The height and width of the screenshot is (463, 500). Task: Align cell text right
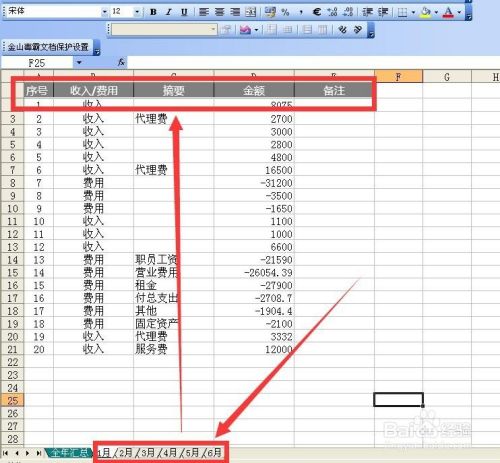click(x=235, y=12)
